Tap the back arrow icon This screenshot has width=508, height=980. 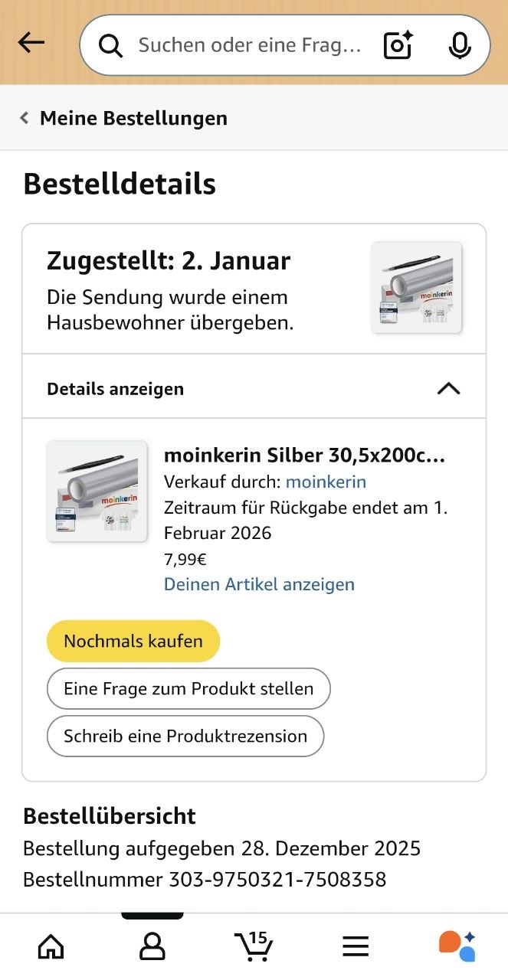click(x=31, y=43)
